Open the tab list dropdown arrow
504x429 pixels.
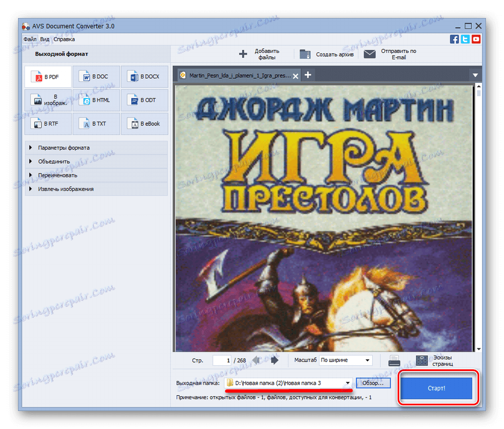[x=475, y=75]
